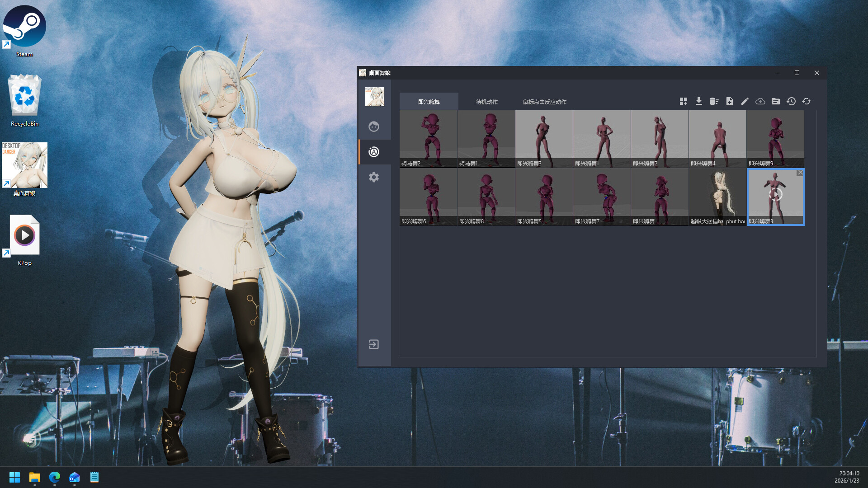Select the batch delete trash icon
Screen dimensions: 868x488
(715, 101)
